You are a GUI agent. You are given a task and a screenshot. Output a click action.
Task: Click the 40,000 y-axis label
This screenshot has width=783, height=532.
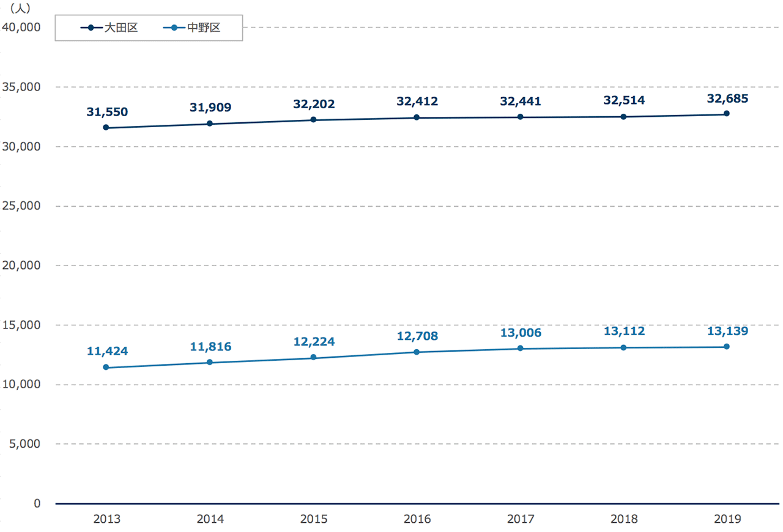(21, 28)
